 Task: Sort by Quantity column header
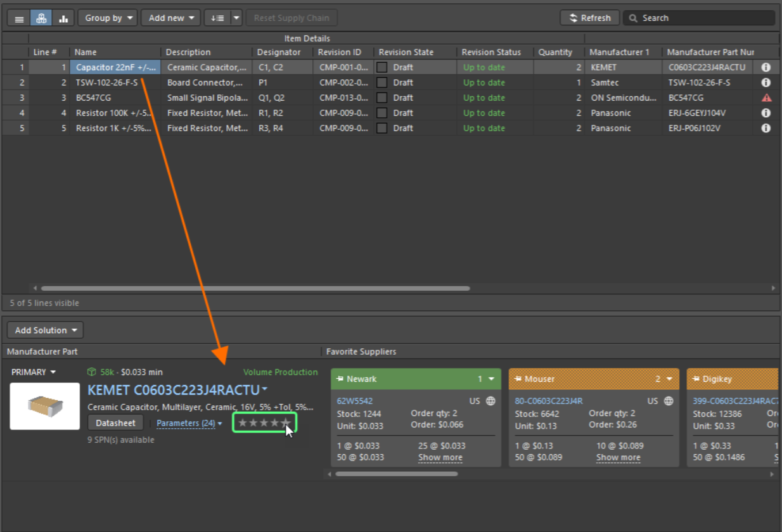pos(559,52)
